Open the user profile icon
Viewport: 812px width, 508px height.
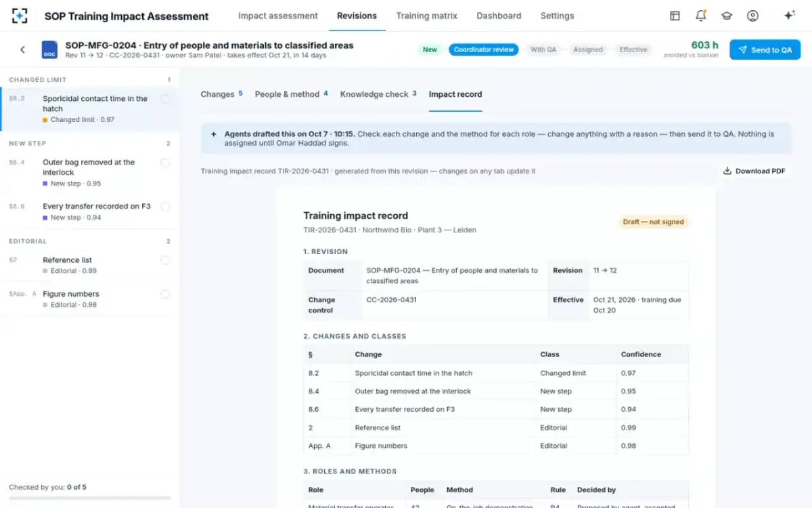click(x=752, y=16)
